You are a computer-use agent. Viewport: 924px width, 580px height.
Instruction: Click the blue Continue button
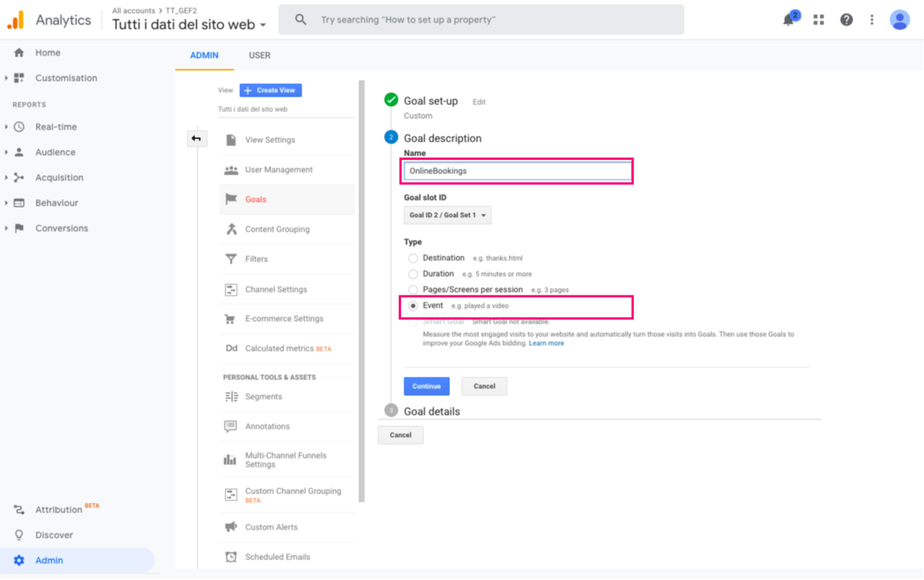(427, 386)
